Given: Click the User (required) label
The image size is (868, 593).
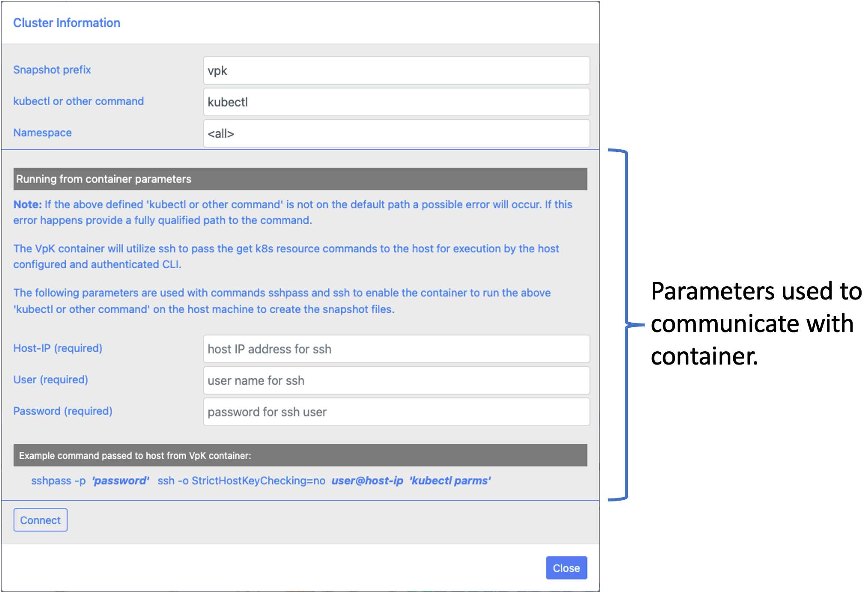Looking at the screenshot, I should point(51,380).
